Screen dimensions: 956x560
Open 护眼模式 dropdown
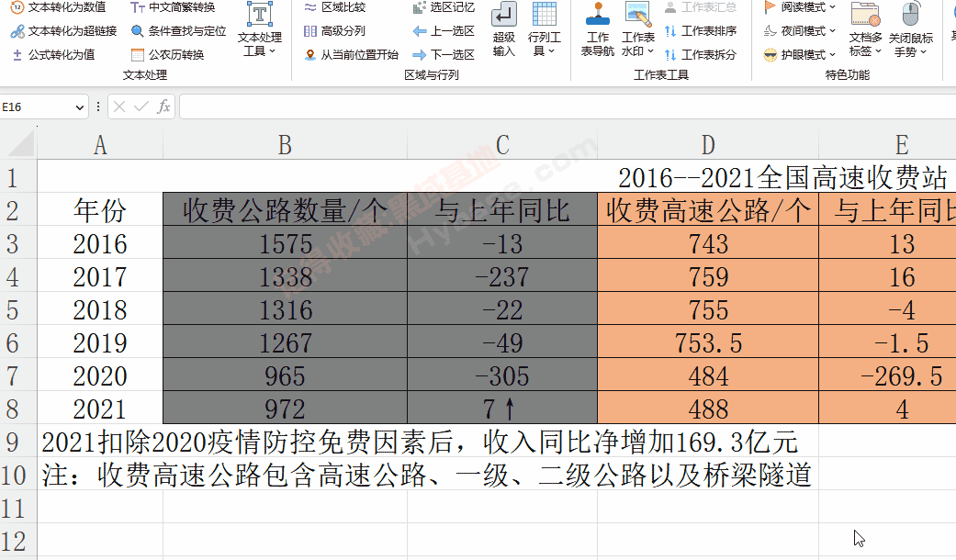tap(799, 55)
